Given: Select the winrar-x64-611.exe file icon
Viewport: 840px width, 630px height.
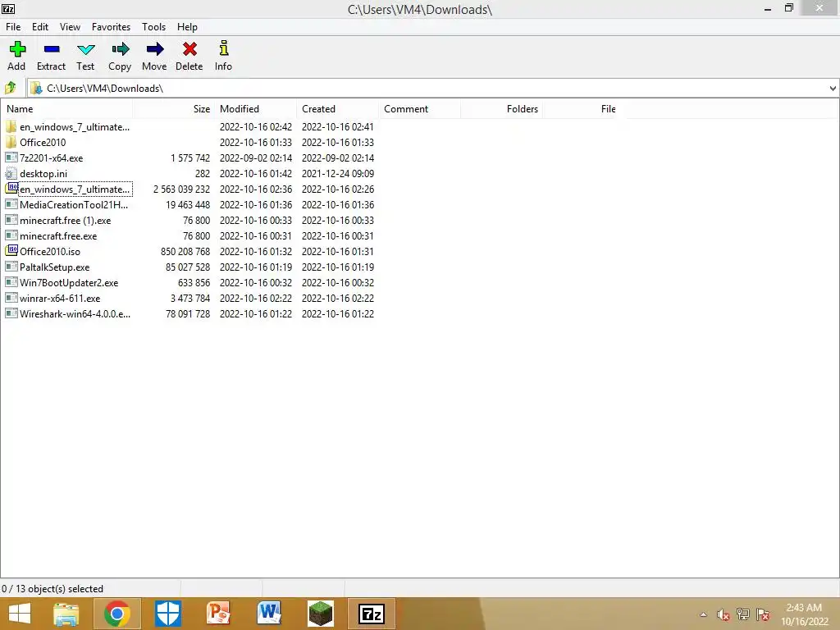Looking at the screenshot, I should (11, 298).
